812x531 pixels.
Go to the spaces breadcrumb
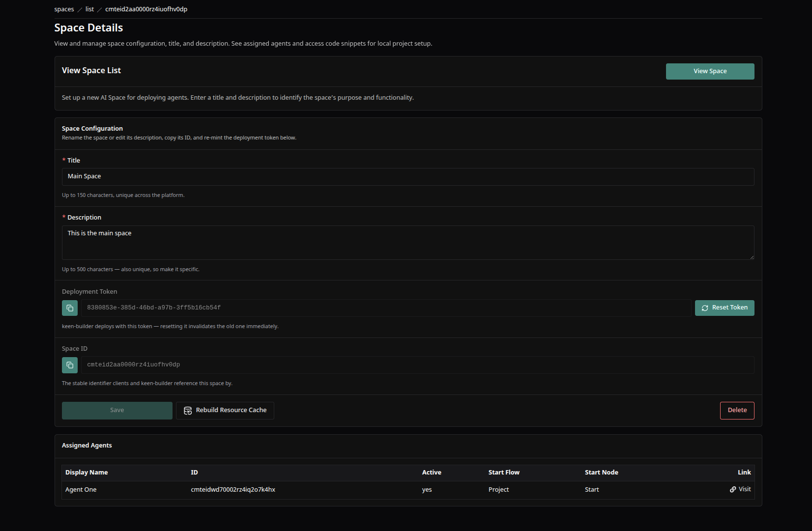[64, 9]
